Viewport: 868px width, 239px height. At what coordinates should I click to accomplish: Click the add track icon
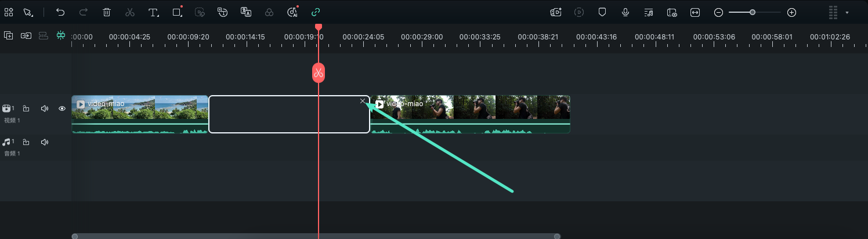pos(9,36)
